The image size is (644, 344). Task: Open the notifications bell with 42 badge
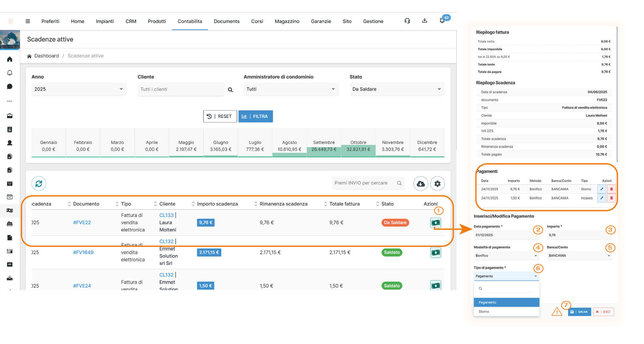442,21
